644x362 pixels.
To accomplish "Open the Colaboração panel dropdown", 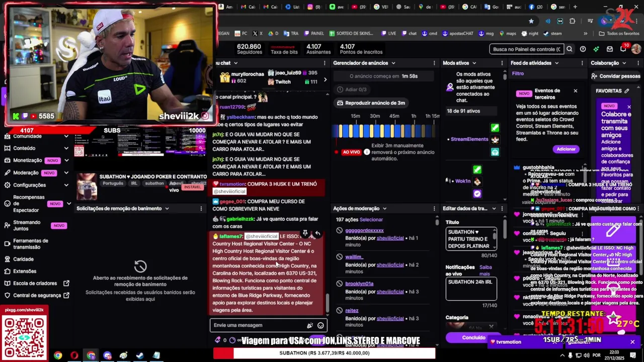I will pos(624,63).
